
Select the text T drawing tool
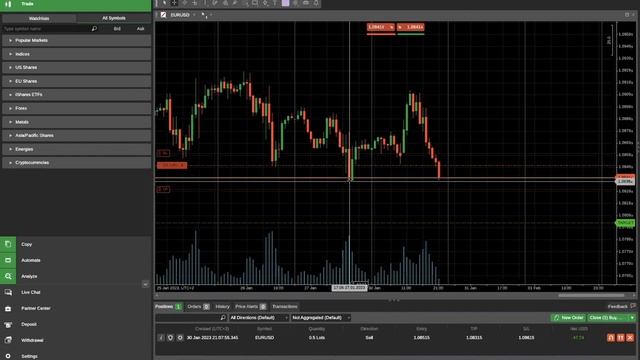tap(275, 3)
